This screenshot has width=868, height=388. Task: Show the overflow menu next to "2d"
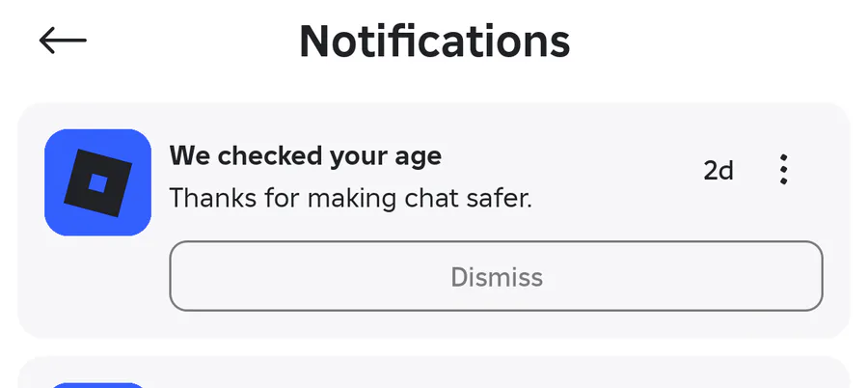783,170
